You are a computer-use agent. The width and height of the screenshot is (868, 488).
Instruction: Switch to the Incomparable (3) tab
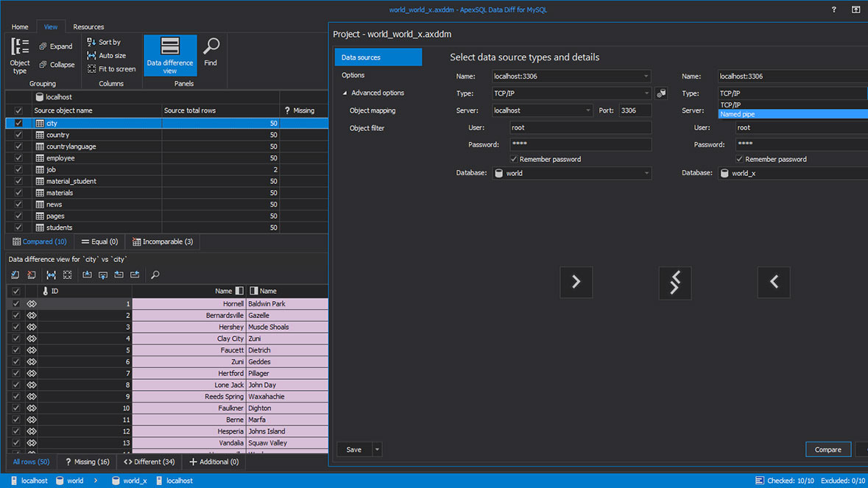[x=162, y=241]
